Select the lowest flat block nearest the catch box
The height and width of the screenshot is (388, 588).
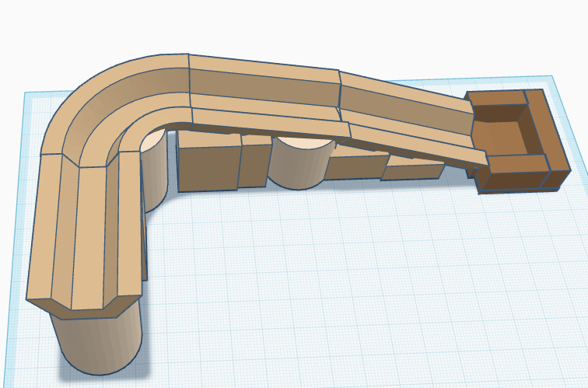(x=412, y=169)
